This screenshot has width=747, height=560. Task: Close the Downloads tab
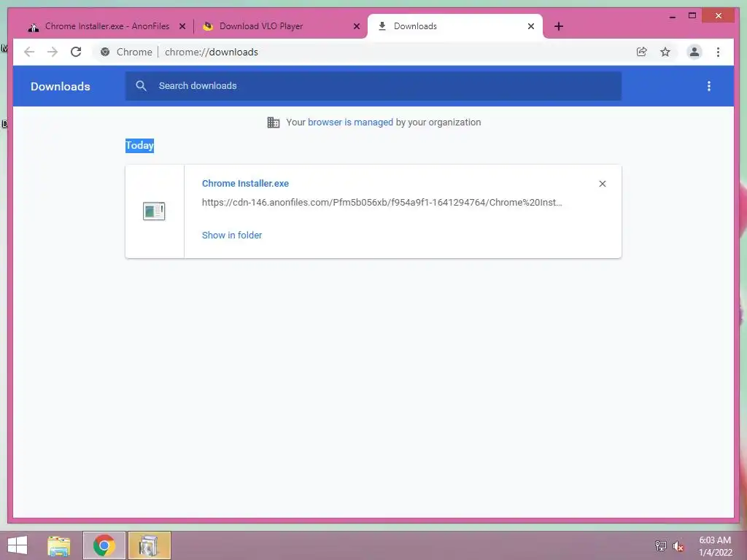(x=531, y=27)
